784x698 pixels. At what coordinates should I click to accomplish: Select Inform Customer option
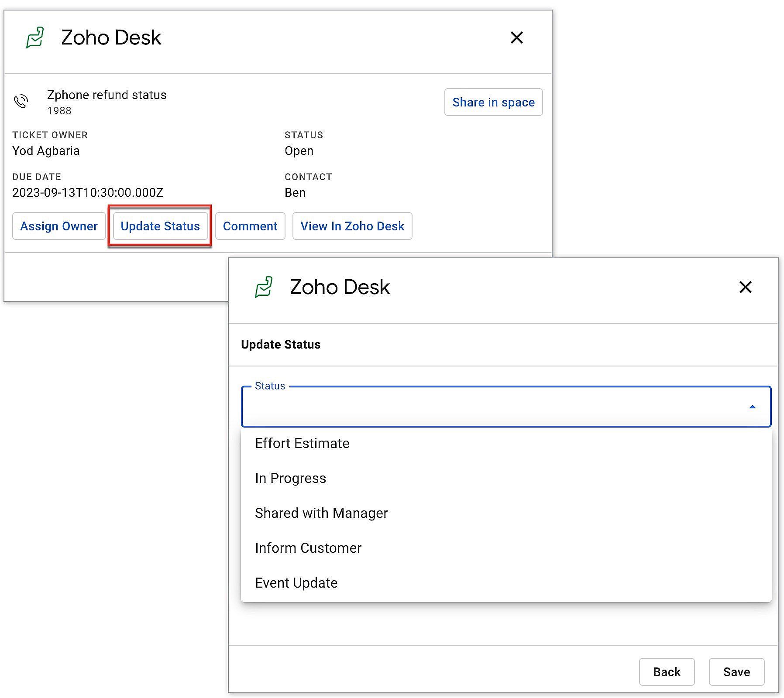coord(506,548)
